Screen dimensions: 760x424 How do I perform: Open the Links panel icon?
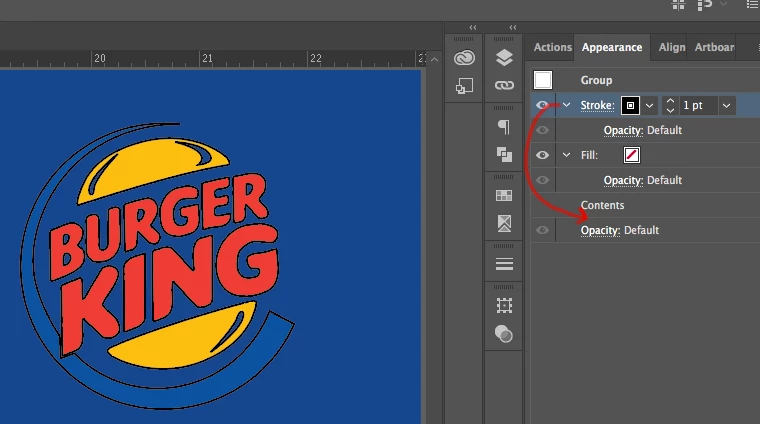(504, 85)
